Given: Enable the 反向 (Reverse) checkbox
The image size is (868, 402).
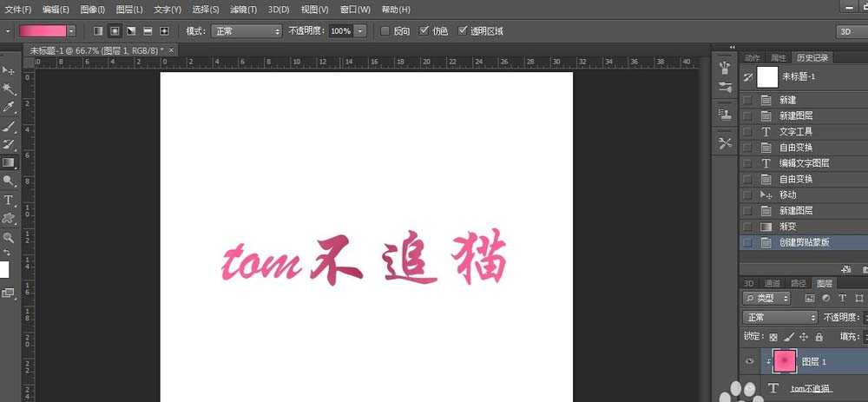Looking at the screenshot, I should [x=385, y=31].
